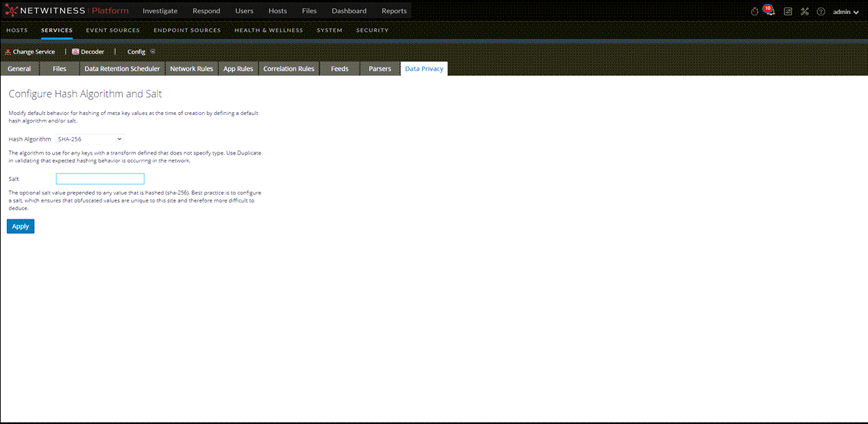Open the Respond menu
868x424 pixels.
pyautogui.click(x=206, y=10)
